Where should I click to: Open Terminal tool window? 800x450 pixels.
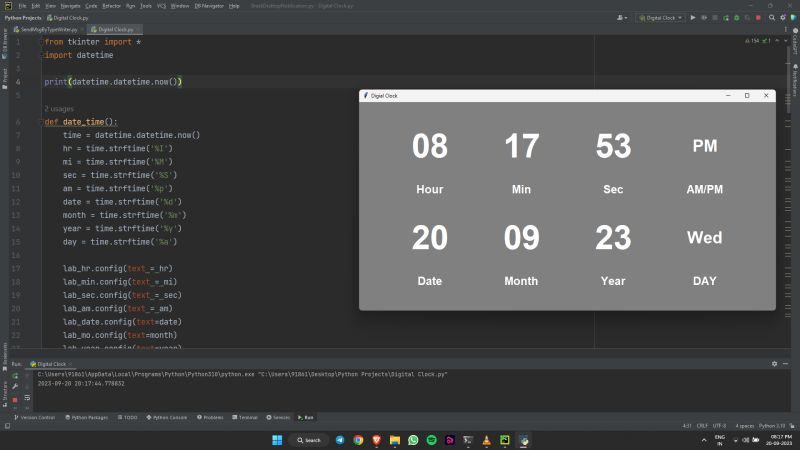[x=245, y=417]
